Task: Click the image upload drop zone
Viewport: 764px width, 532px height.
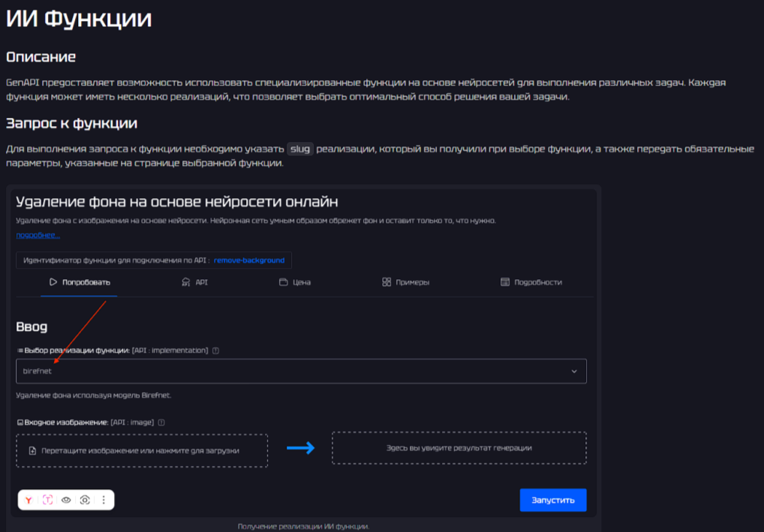Action: coord(142,450)
